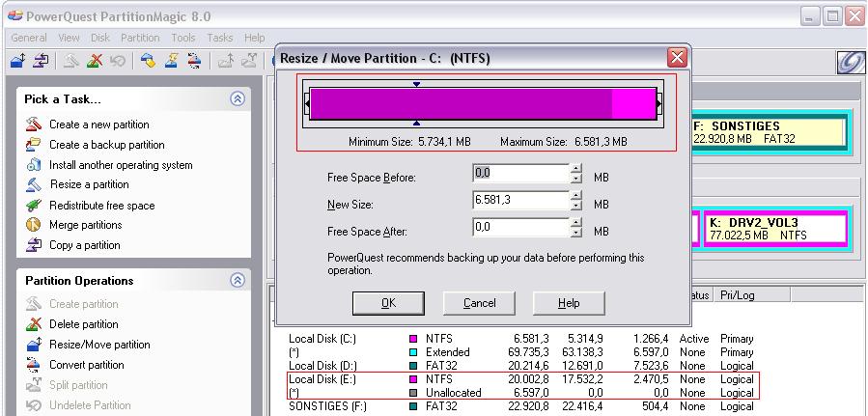Viewport: 868px width, 416px height.
Task: Choose Merge partitions task
Action: coord(85,225)
